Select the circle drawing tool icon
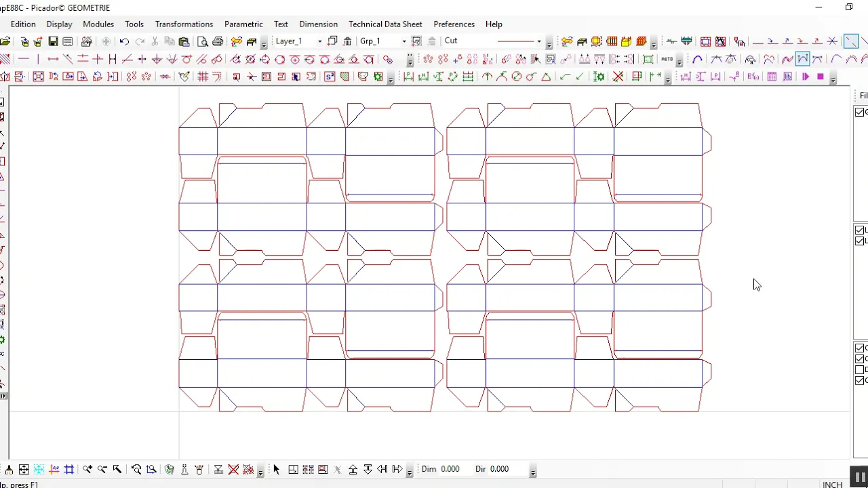Viewport: 868px width, 488px height. (x=280, y=59)
